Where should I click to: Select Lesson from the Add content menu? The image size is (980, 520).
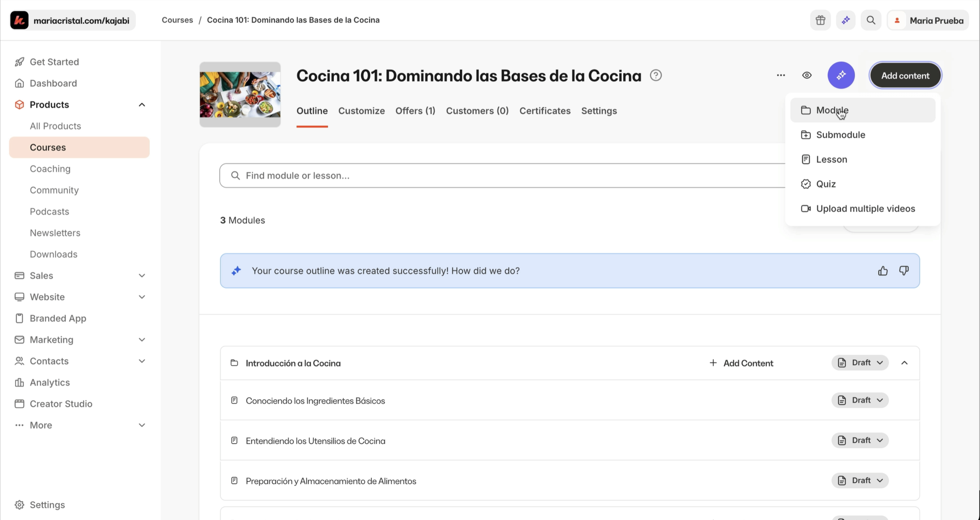(x=832, y=159)
